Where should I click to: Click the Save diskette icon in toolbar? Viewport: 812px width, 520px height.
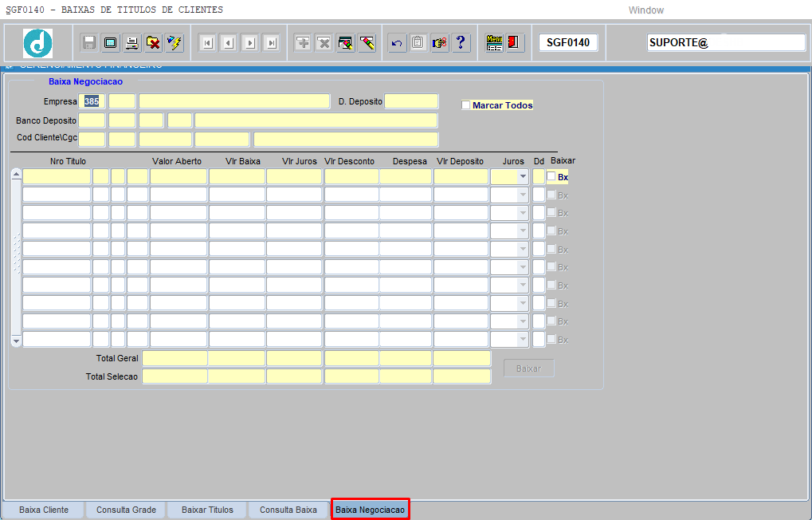(89, 43)
